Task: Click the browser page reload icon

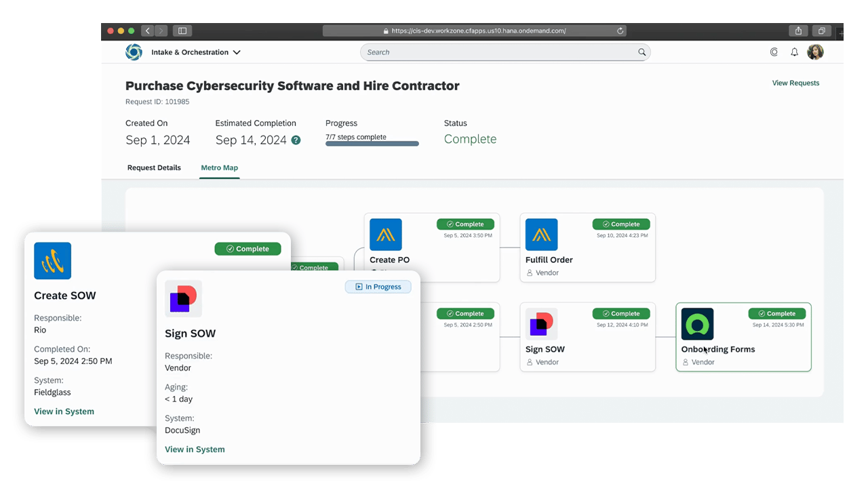Action: point(620,30)
